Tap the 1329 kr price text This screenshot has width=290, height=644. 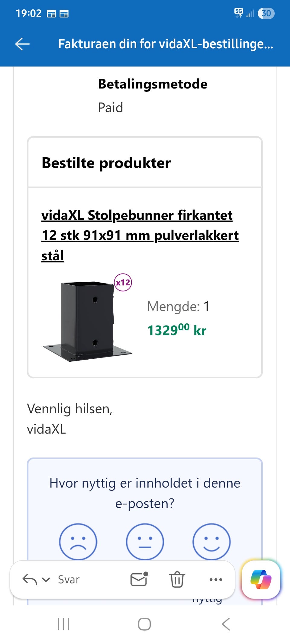[177, 330]
